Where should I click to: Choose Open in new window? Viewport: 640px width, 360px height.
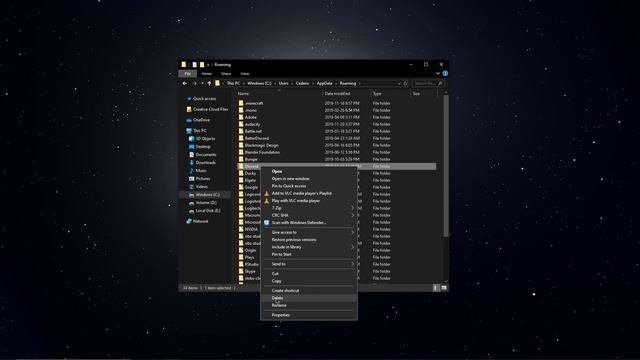(309, 179)
